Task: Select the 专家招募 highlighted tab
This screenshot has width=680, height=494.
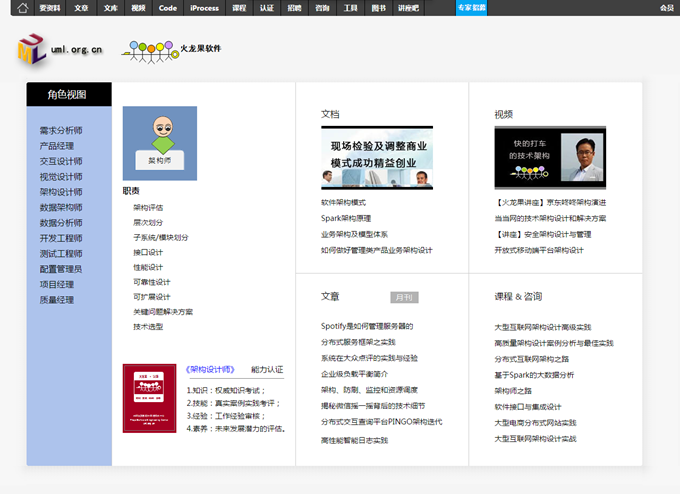Action: 472,7
